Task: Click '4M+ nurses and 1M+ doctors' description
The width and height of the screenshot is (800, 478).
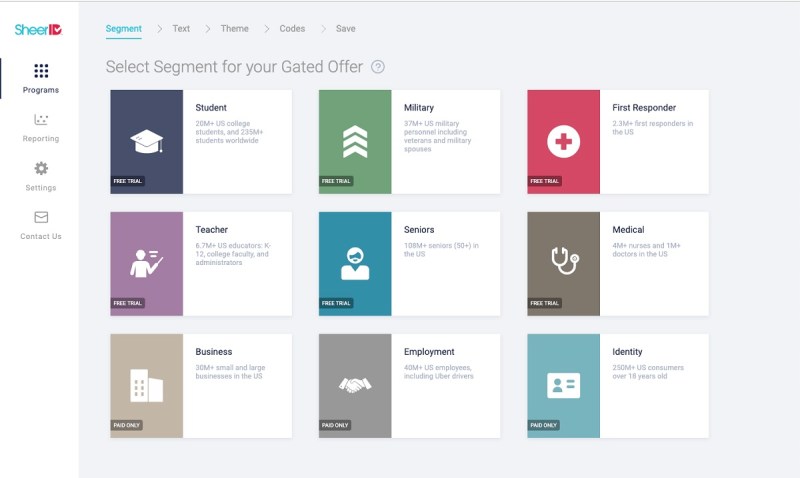Action: click(646, 249)
